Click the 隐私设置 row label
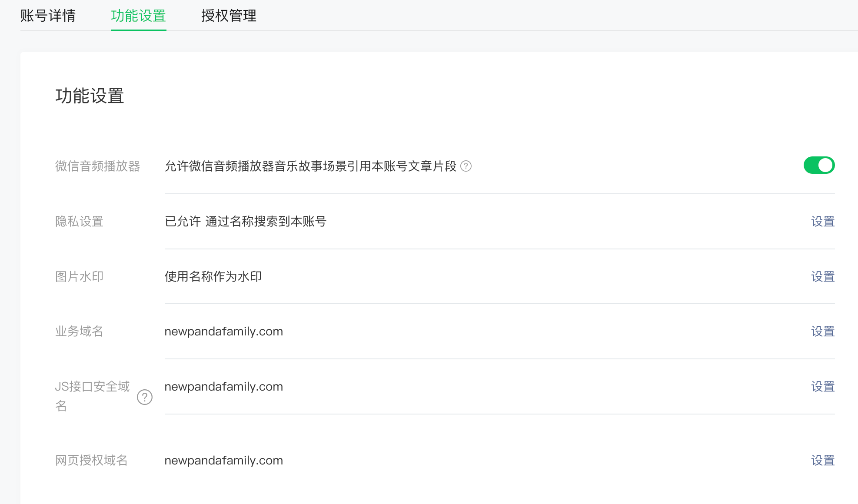The image size is (858, 504). pos(79,222)
